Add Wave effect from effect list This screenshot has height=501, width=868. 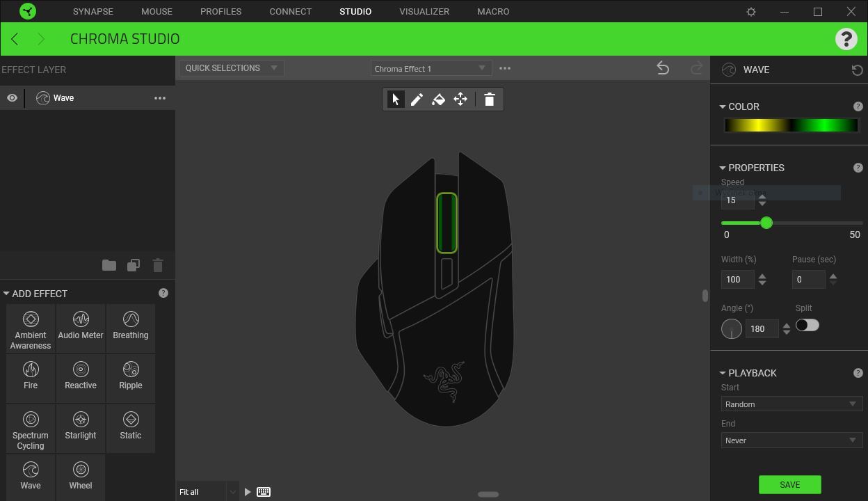(31, 477)
